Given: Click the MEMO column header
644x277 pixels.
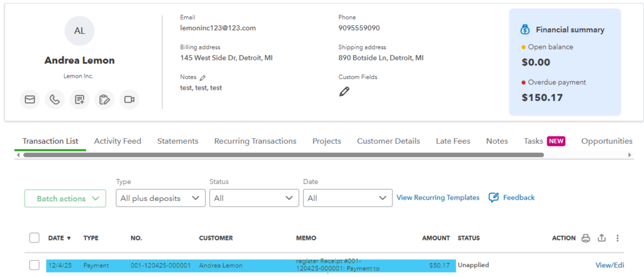Looking at the screenshot, I should click(306, 238).
